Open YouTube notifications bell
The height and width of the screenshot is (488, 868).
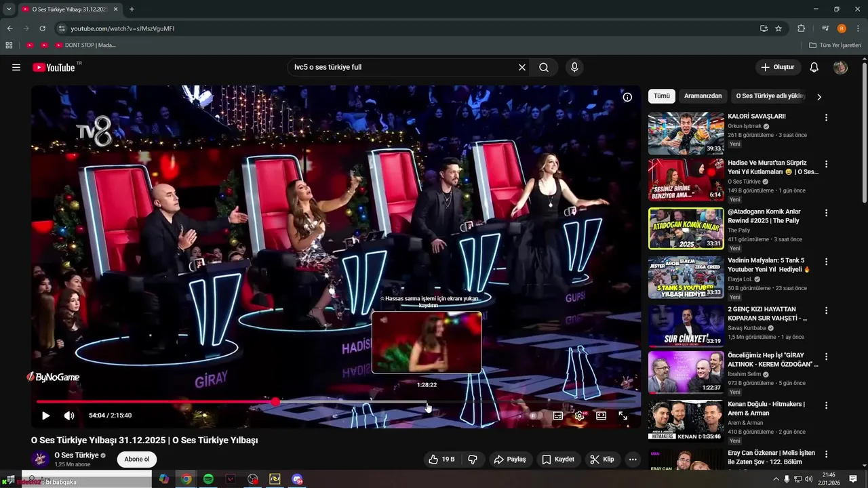[x=814, y=67]
